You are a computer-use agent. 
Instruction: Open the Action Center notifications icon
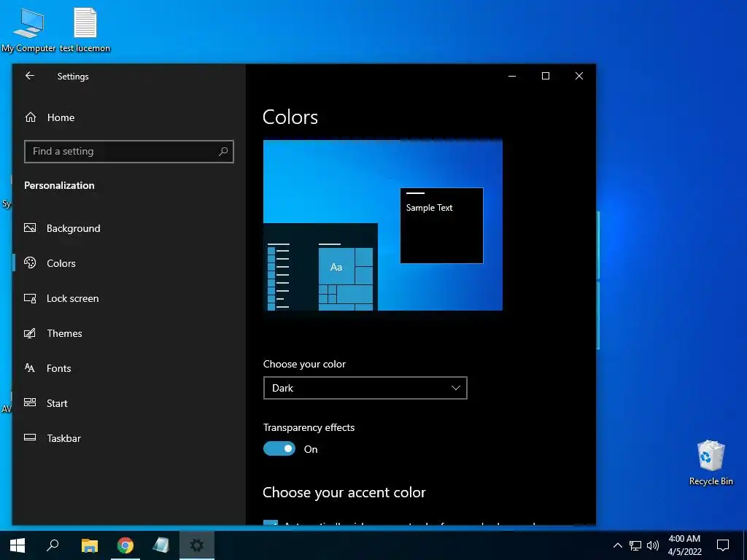point(723,545)
